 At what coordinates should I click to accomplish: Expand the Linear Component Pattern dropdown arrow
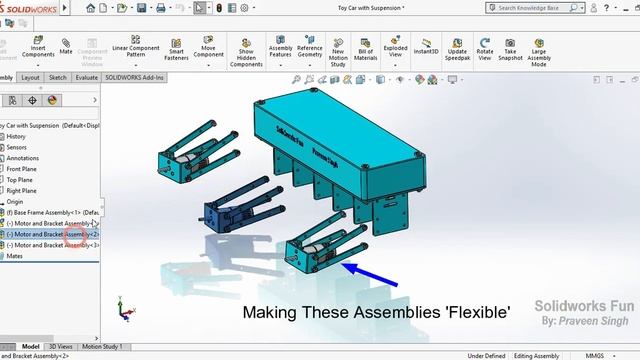136,65
